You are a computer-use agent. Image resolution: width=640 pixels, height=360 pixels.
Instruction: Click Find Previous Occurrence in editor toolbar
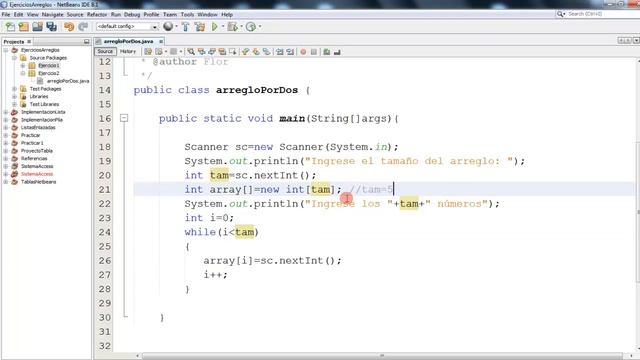[201, 52]
